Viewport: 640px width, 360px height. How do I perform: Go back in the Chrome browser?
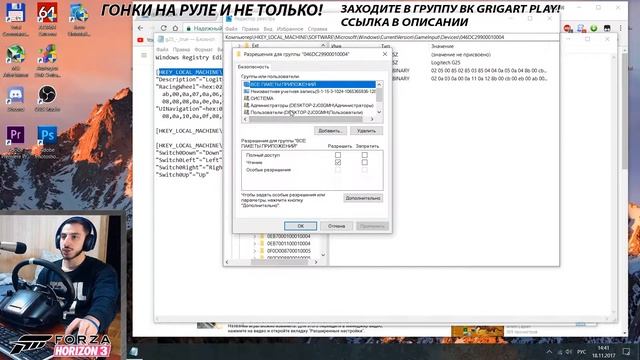(x=140, y=28)
